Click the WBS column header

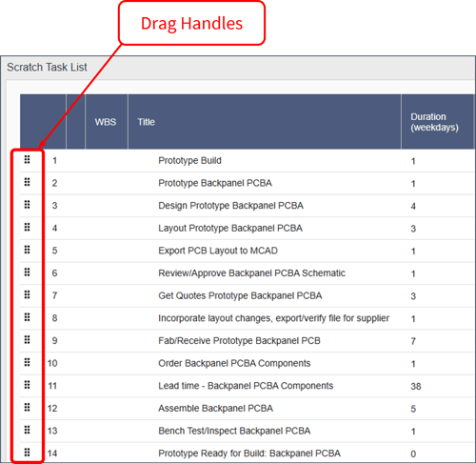click(106, 122)
